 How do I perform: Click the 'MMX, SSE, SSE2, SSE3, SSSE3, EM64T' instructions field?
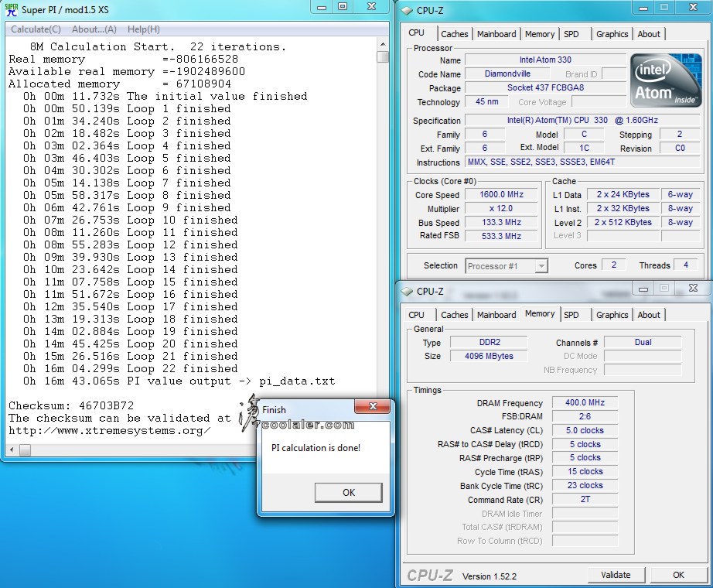pos(582,162)
